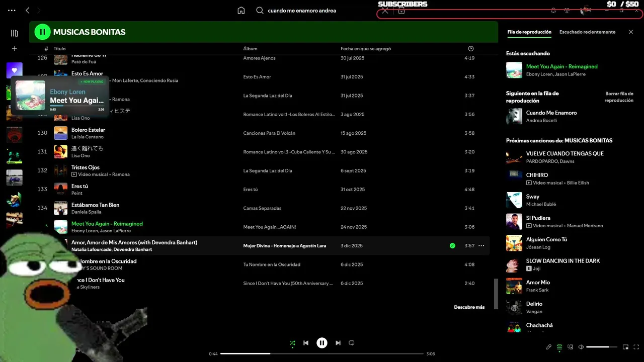This screenshot has height=362, width=644.
Task: Click the playlist vertical scrollbar
Action: tap(496, 294)
